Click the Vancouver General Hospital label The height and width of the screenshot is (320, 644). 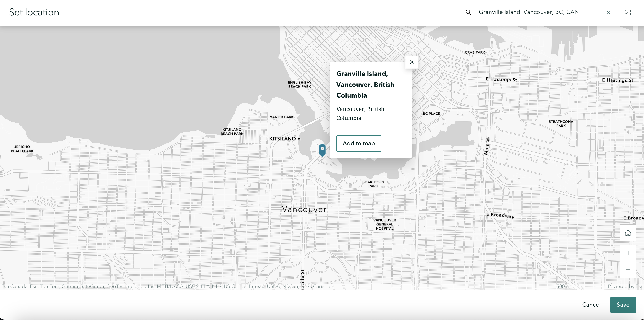[384, 224]
